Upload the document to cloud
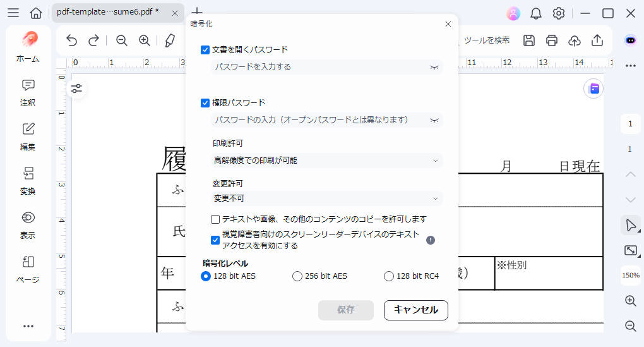Viewport: 644px width, 347px height. [574, 40]
